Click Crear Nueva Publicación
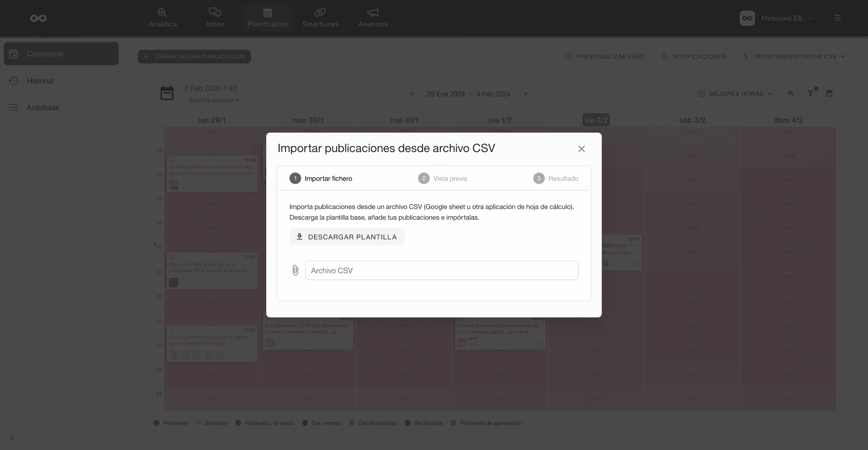This screenshot has width=868, height=450. click(194, 56)
